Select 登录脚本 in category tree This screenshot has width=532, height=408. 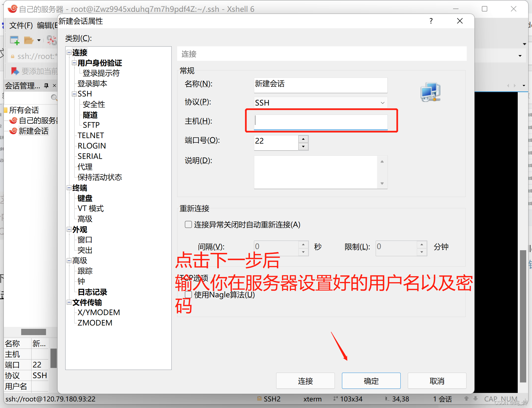(x=92, y=84)
